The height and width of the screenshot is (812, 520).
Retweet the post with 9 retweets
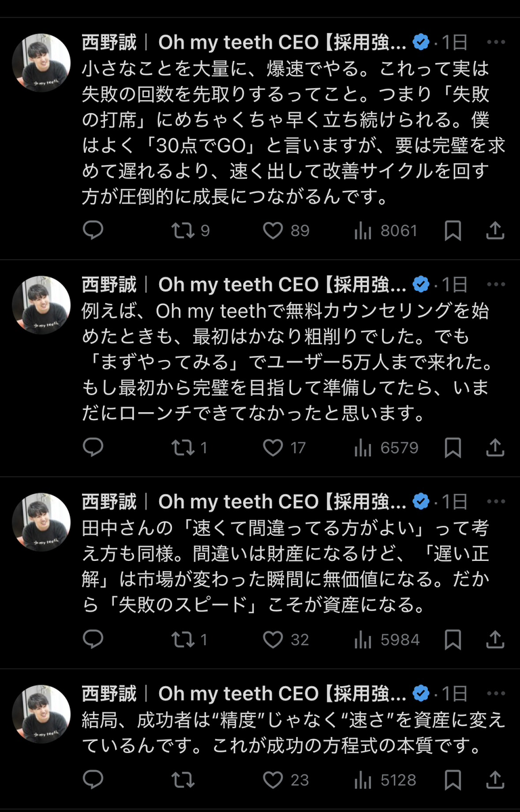click(x=183, y=231)
